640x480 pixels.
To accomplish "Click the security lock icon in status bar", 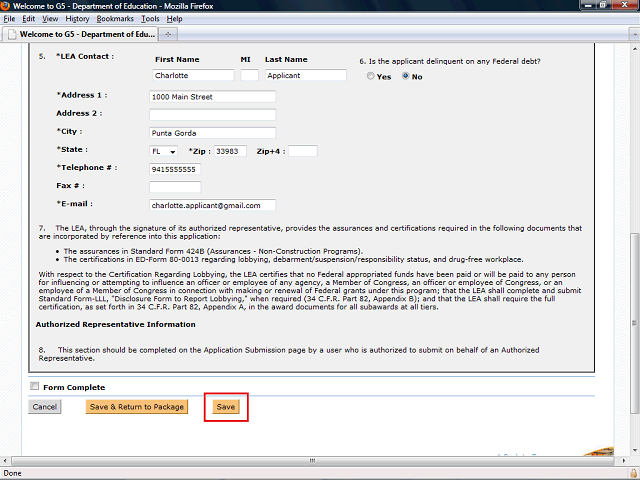I will [x=633, y=473].
